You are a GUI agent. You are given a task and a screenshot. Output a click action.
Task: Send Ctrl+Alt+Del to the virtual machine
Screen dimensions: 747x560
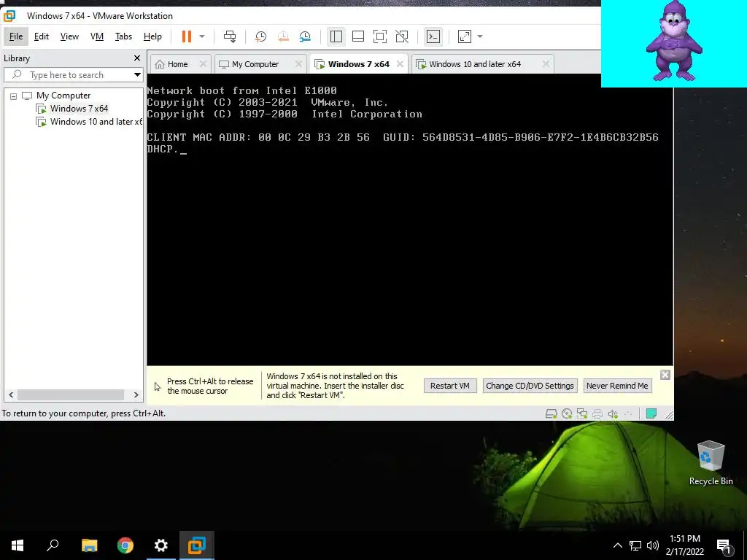(230, 36)
